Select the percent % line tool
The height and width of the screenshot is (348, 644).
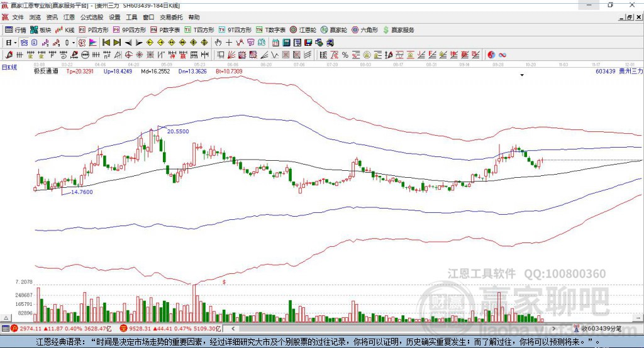(345, 55)
